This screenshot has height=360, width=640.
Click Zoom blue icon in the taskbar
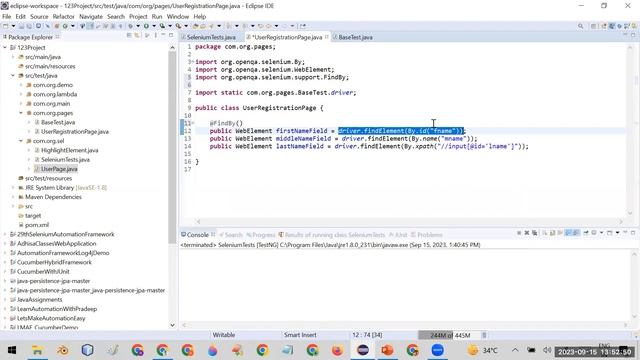click(x=437, y=350)
